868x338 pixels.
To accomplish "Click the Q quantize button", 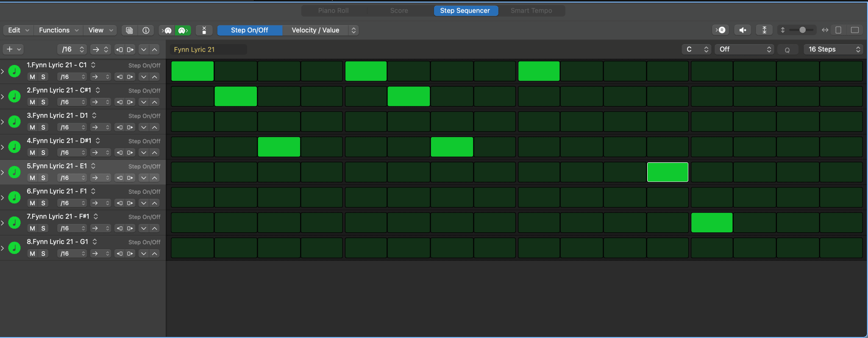I will (x=787, y=50).
